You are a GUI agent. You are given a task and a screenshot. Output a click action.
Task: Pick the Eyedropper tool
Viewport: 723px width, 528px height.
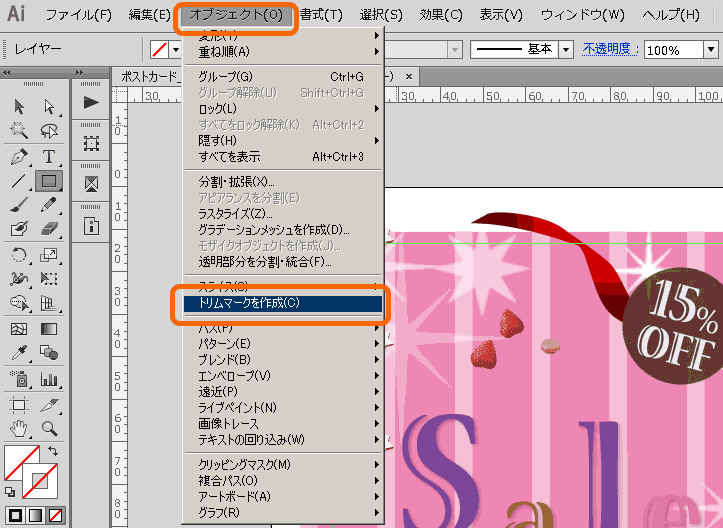coord(19,352)
